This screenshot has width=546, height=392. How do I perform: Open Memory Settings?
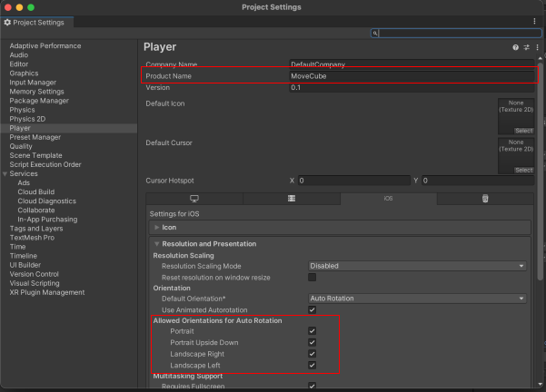coord(36,92)
